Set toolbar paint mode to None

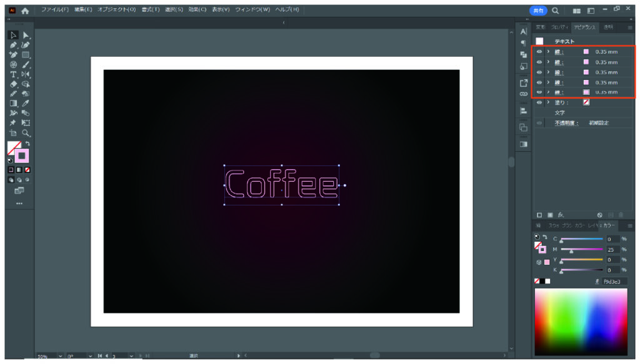coord(27,170)
